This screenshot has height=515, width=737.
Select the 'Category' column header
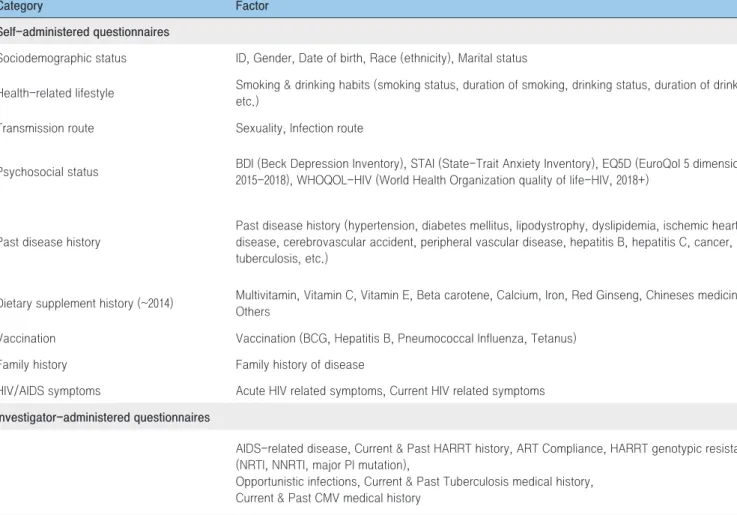tap(21, 6)
